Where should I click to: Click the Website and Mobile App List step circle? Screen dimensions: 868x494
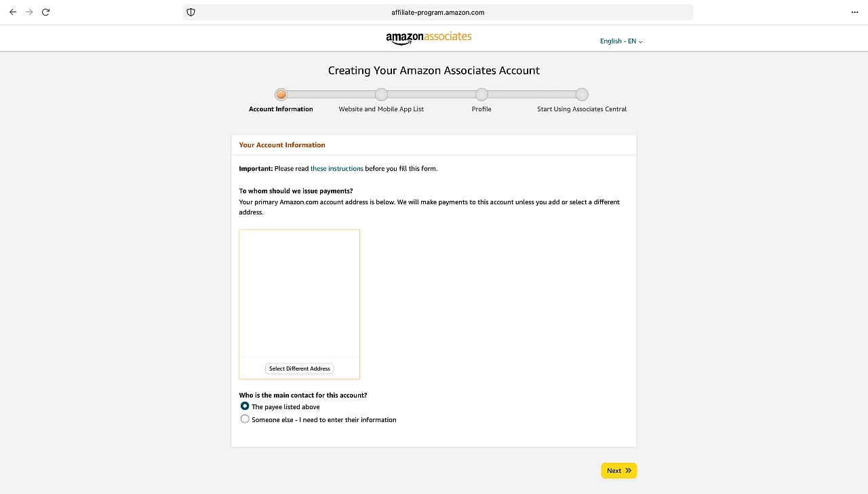coord(381,94)
